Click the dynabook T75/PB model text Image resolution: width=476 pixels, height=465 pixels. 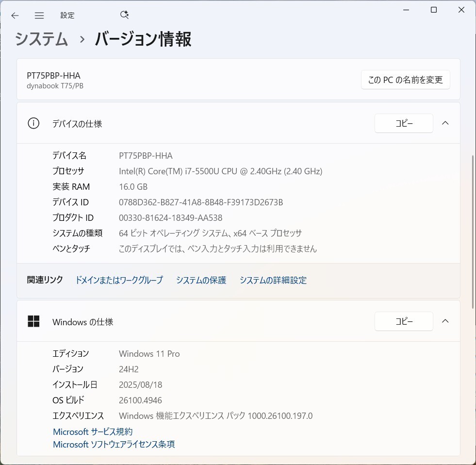tap(55, 86)
